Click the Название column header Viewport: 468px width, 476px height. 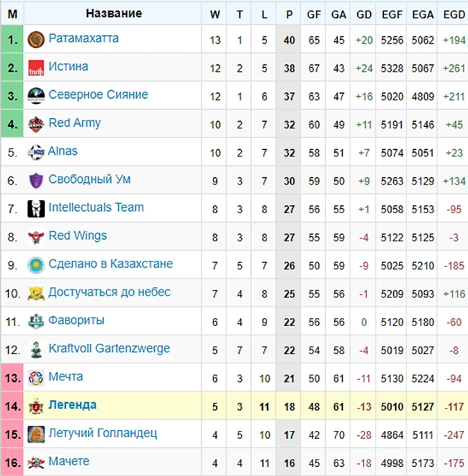point(113,13)
